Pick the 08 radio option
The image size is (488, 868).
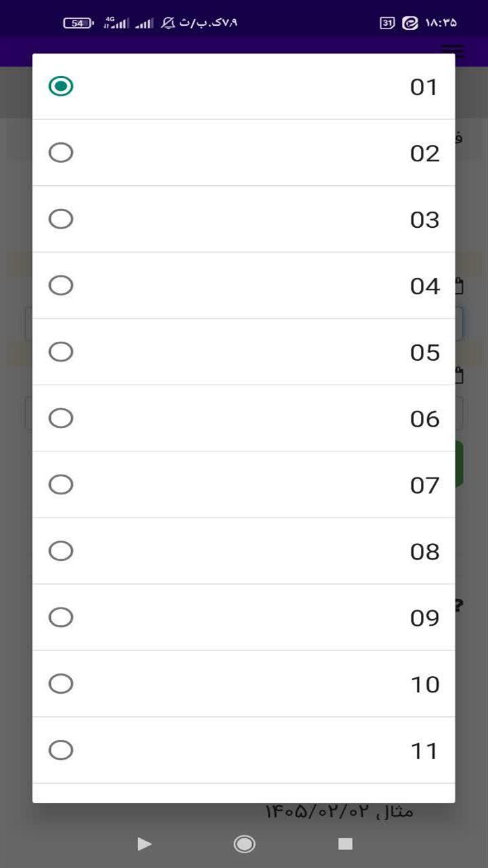click(x=61, y=551)
